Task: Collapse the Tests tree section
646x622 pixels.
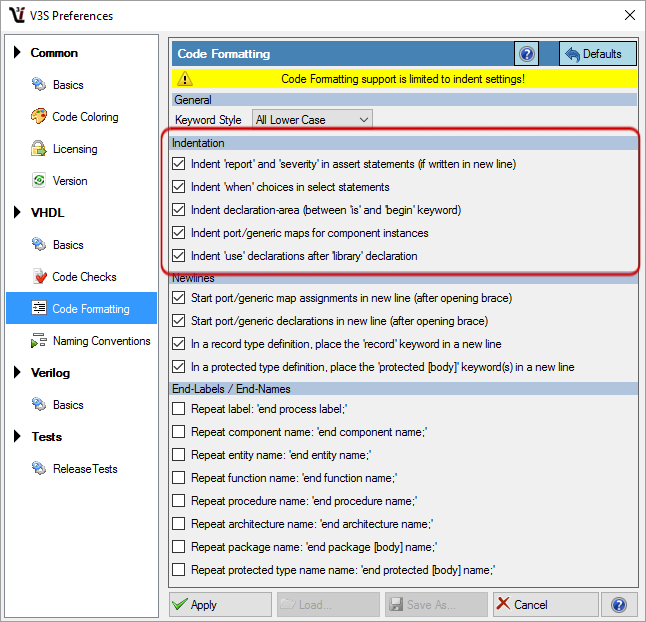Action: coord(17,436)
